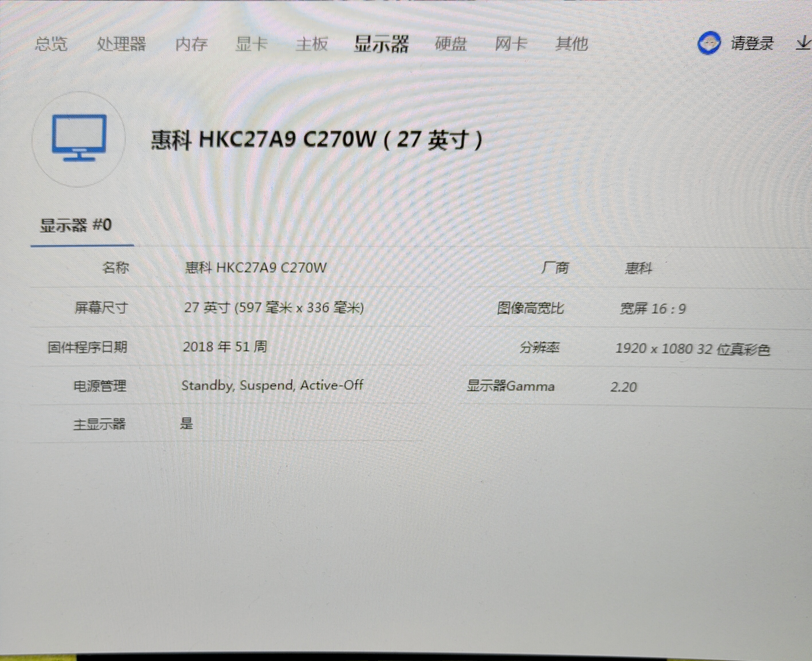Click the firmware date 2018 年 51 周
The image size is (812, 661).
(x=225, y=347)
